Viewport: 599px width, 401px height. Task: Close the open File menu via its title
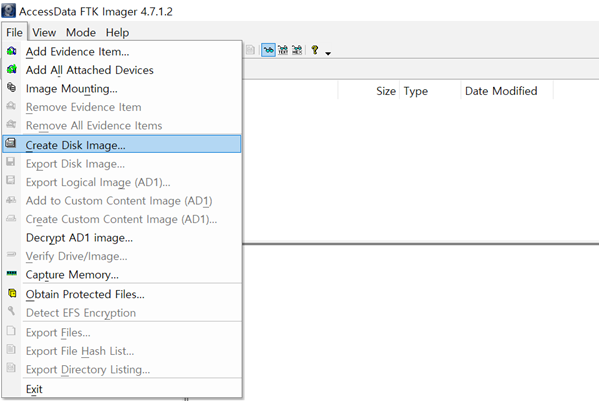point(14,32)
